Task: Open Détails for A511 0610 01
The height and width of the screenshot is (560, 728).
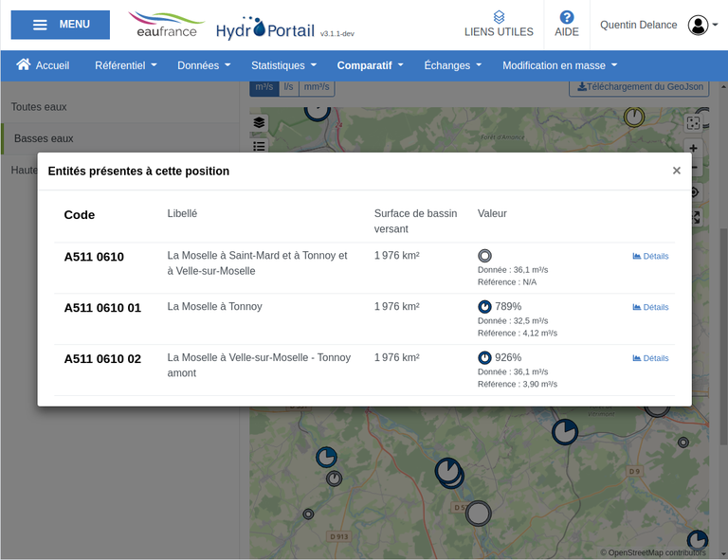Action: (650, 307)
